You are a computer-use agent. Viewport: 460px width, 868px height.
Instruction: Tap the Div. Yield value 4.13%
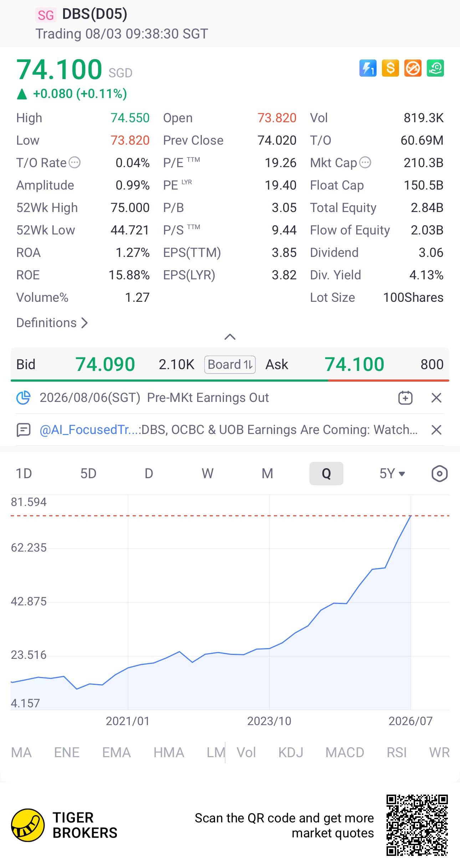(426, 275)
